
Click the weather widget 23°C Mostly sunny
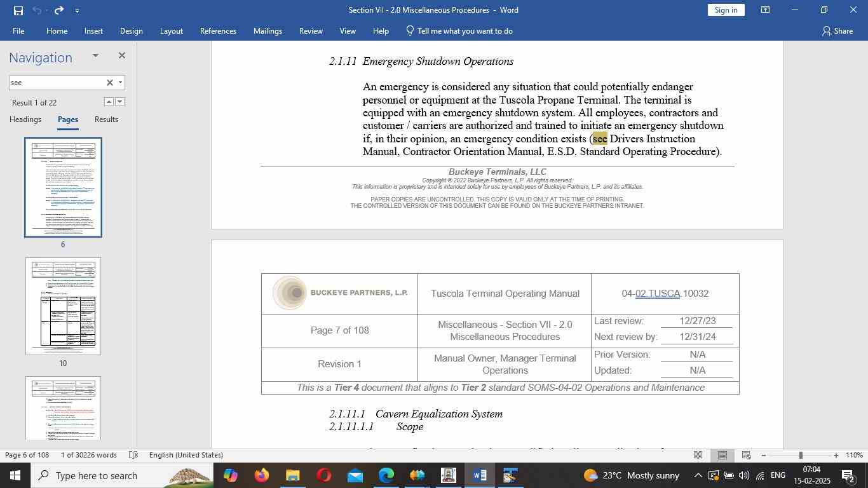pyautogui.click(x=631, y=475)
